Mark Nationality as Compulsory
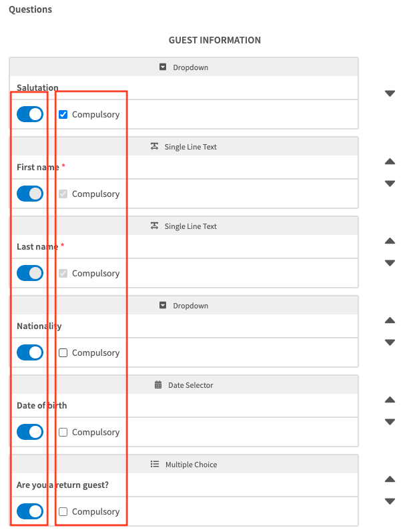This screenshot has height=532, width=415. point(63,352)
